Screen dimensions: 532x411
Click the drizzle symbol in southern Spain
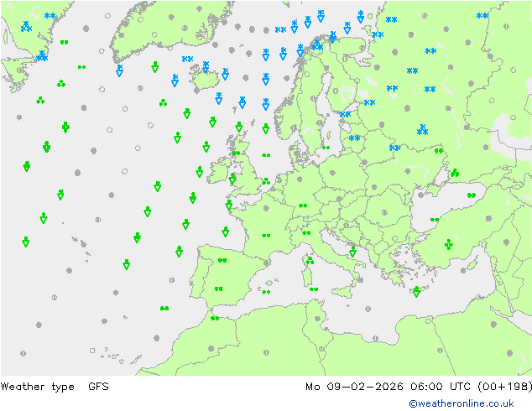[218, 289]
